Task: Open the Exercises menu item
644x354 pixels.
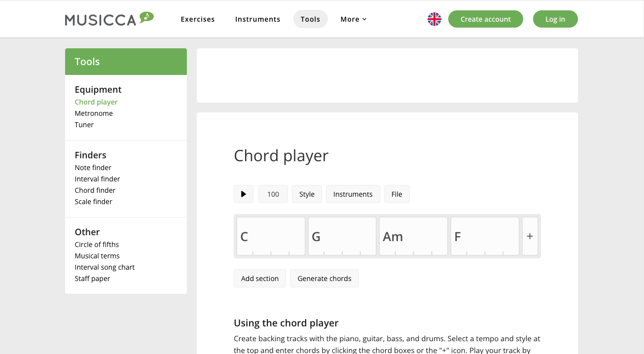Action: (198, 19)
